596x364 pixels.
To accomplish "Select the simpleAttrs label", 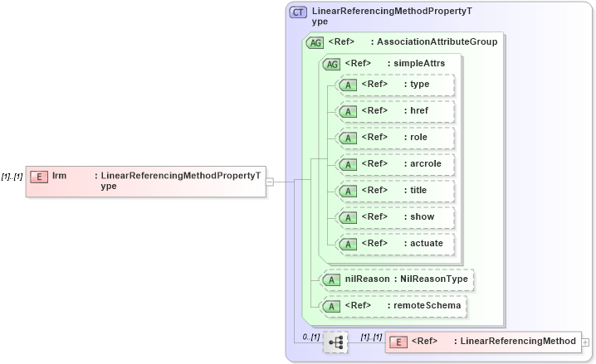I will (419, 63).
